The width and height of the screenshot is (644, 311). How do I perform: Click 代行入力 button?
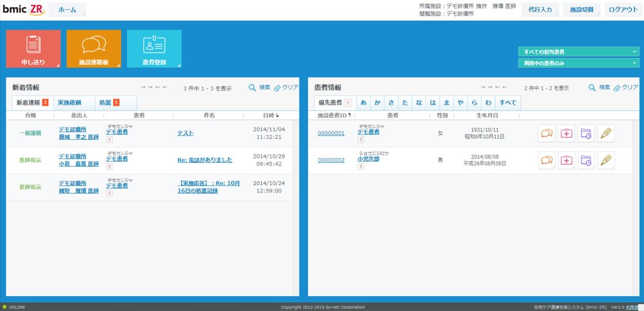coord(540,10)
